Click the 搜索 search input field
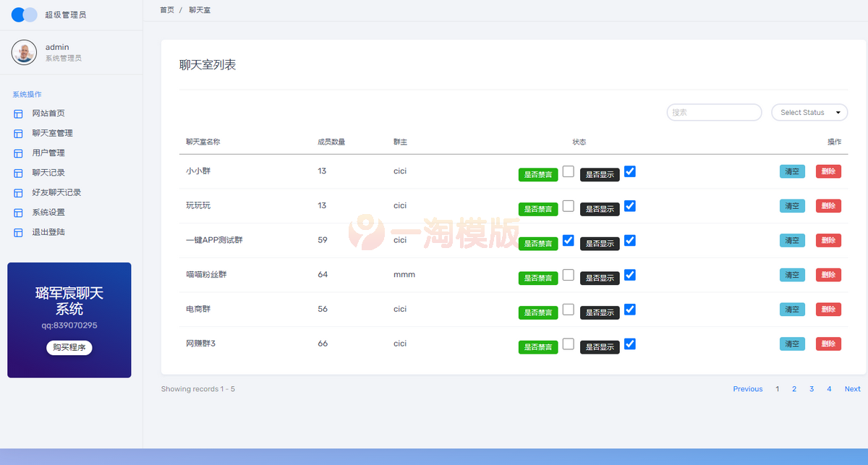 714,112
